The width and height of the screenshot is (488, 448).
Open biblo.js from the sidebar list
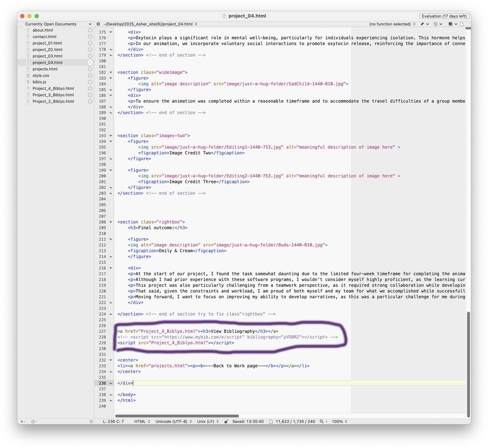pos(39,82)
